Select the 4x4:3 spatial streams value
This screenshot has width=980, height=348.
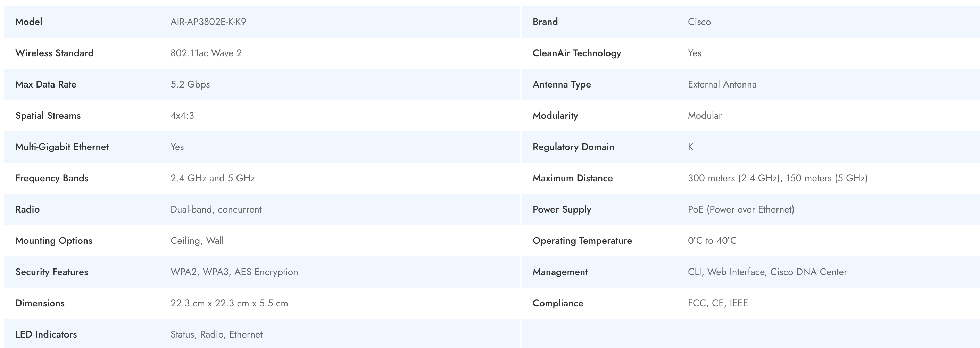pos(182,116)
